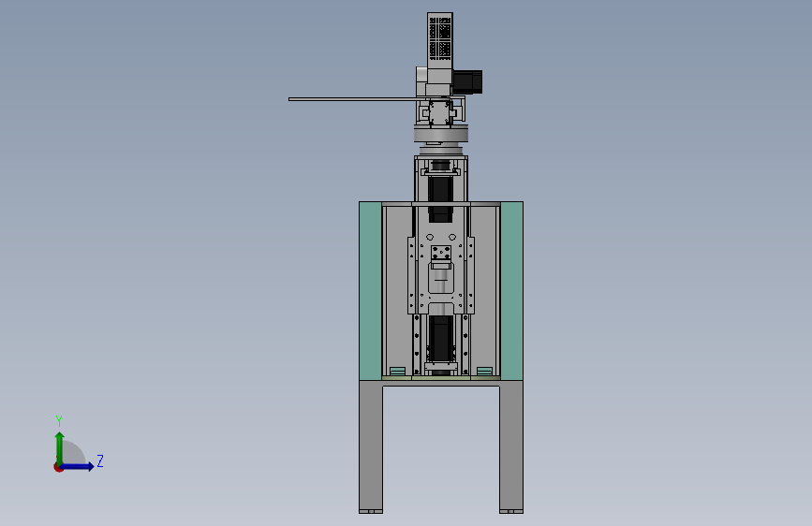Select the left small teal foot block inside the frame
Screen dimensions: 812x526
[x=397, y=372]
